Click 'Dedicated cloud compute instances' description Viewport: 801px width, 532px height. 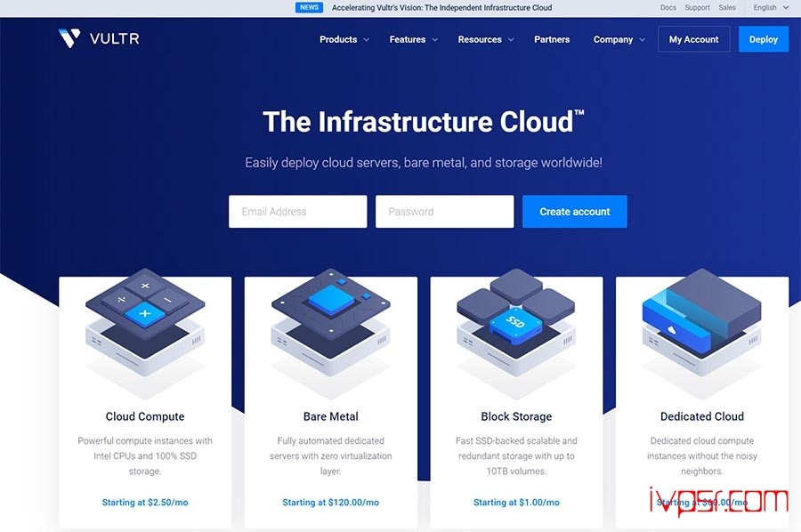(702, 455)
